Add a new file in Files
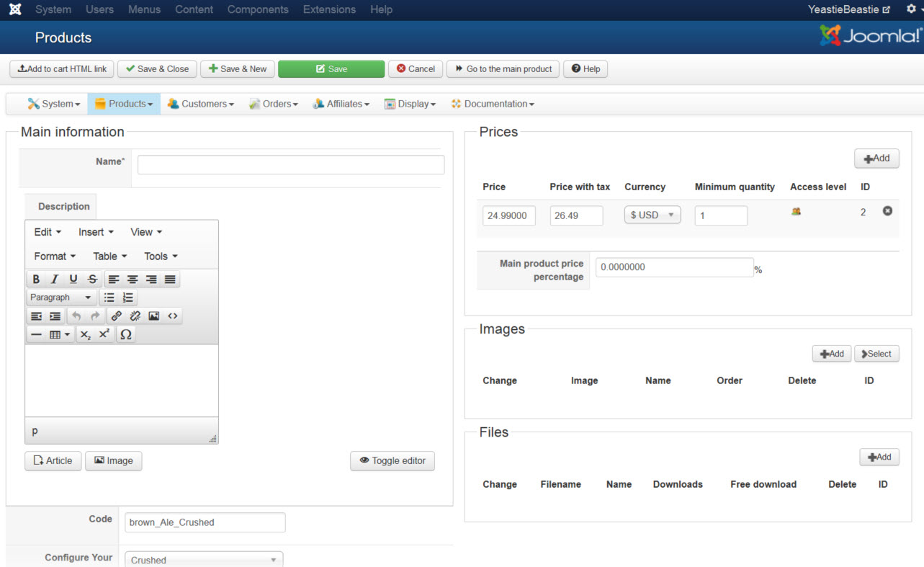The height and width of the screenshot is (567, 924). 879,457
